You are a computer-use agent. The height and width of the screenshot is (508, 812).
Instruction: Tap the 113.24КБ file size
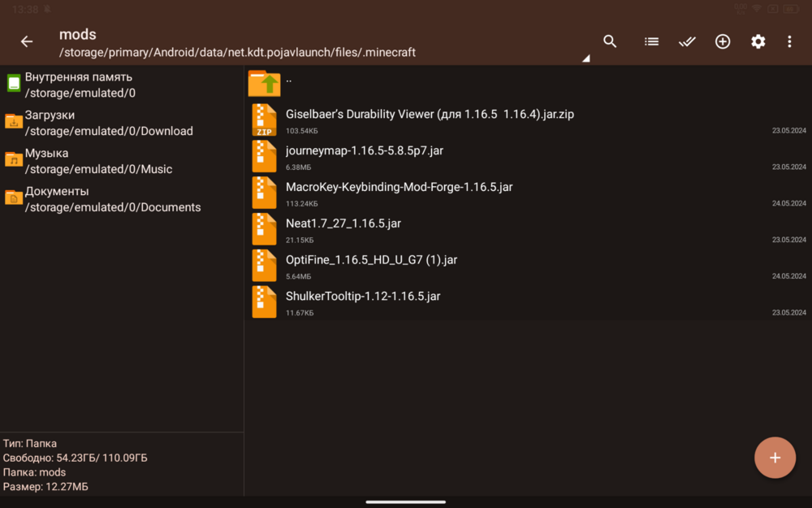pos(302,204)
